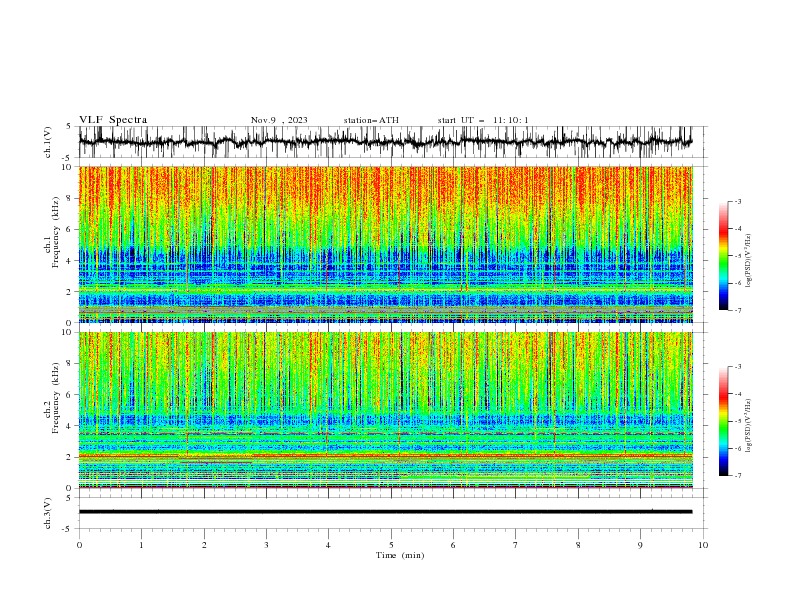792x612 pixels.
Task: Select the time axis tick label "3"
Action: (x=266, y=545)
